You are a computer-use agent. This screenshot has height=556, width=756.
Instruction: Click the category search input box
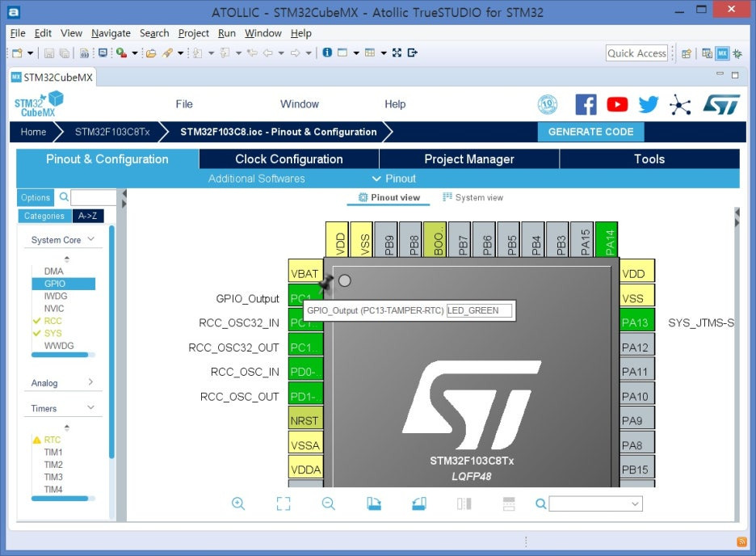94,197
